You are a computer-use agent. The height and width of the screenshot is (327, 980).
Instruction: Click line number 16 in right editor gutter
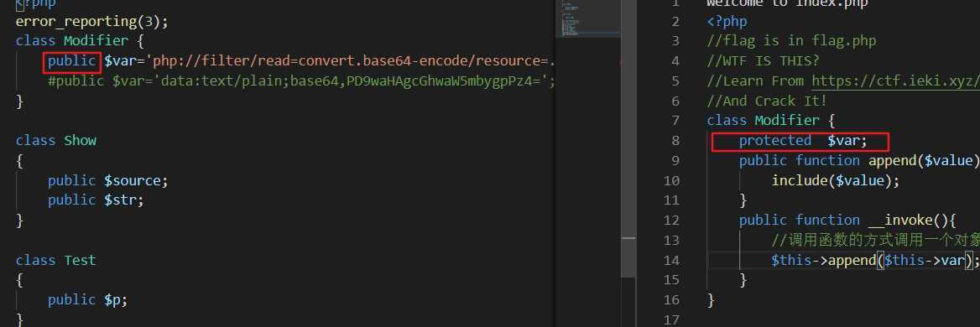pos(671,300)
